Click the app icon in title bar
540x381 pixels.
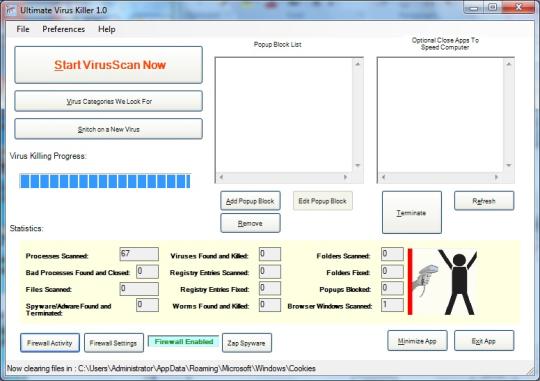11,10
